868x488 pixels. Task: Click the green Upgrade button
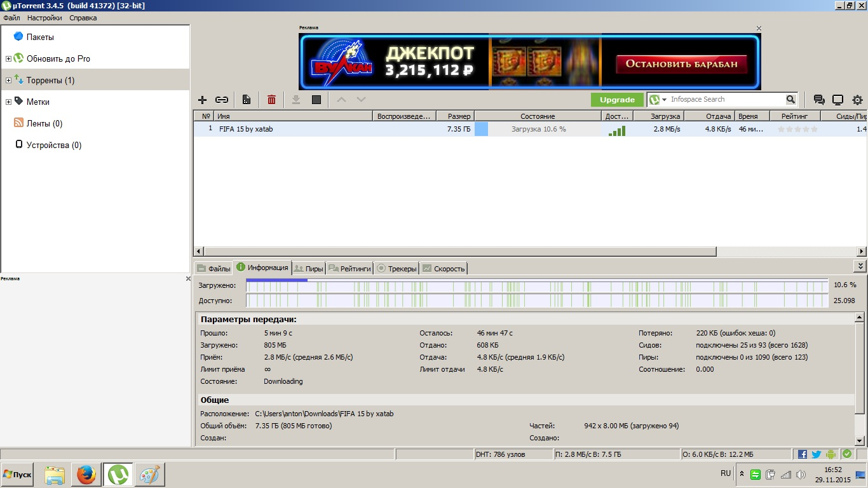pos(617,100)
